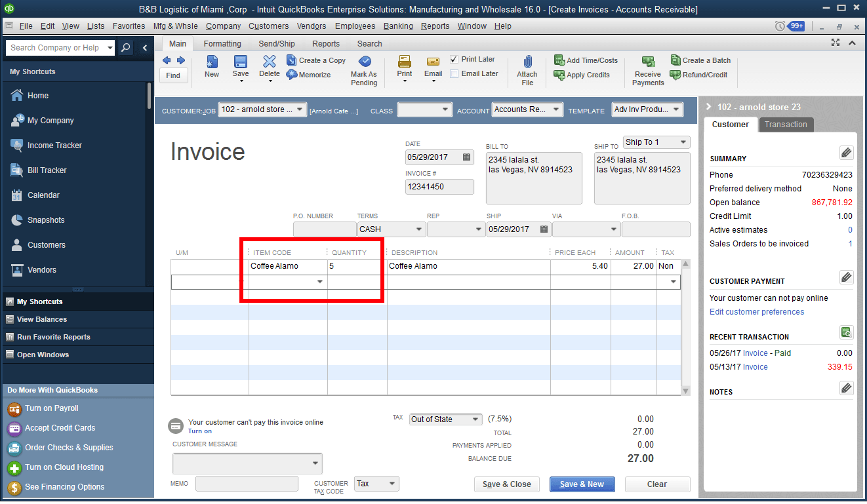Click the Save disk icon
This screenshot has width=867, height=504.
click(x=241, y=62)
